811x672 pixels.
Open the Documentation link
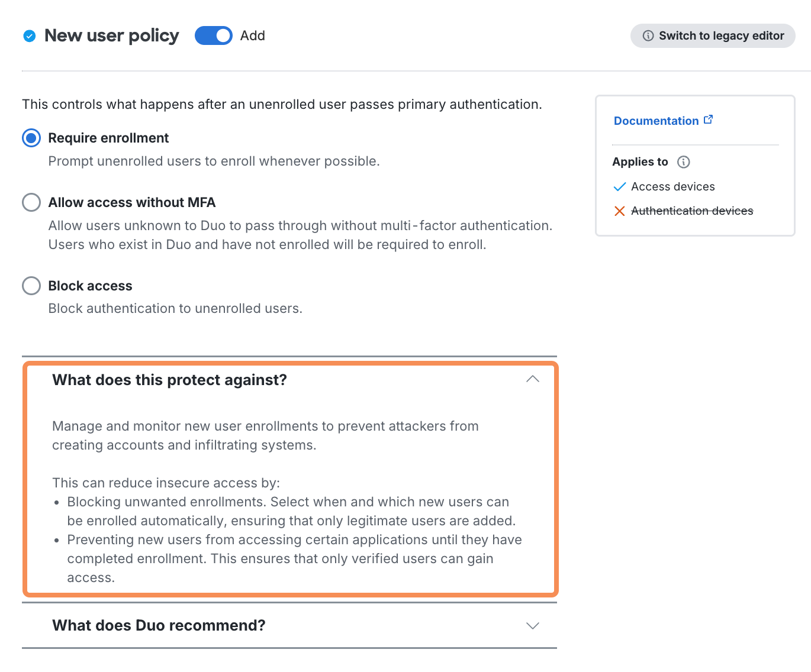click(x=656, y=121)
